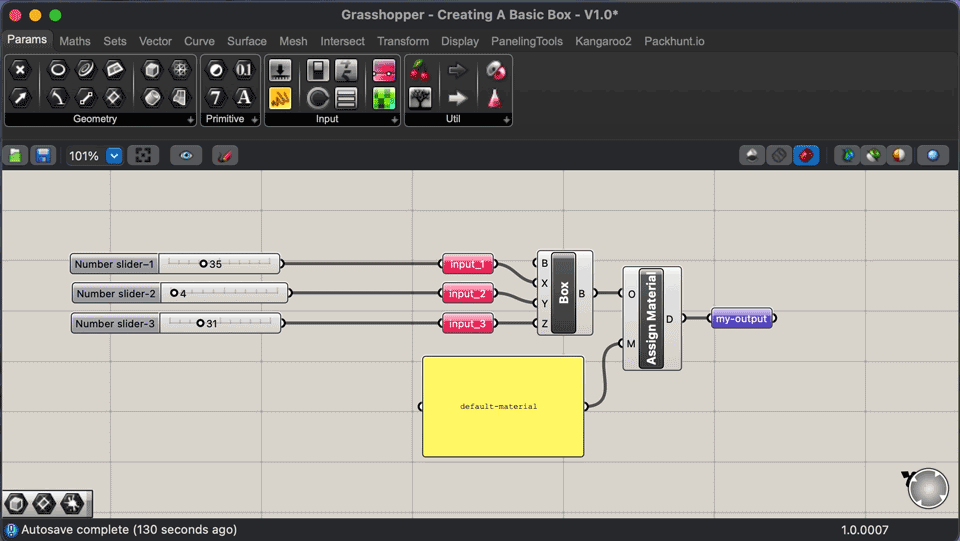960x541 pixels.
Task: Click the Number slider-2 handle at 4
Action: [x=174, y=293]
